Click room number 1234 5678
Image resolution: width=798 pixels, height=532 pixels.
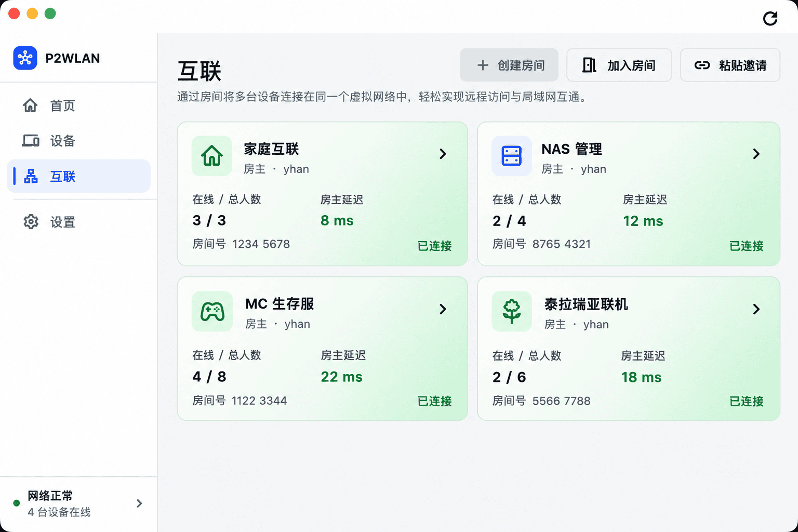tap(261, 244)
